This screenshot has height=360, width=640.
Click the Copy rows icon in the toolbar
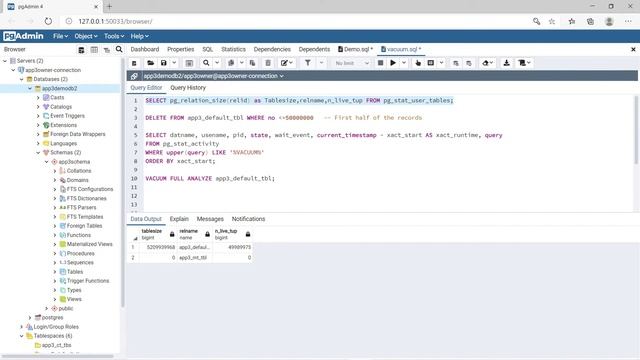231,63
